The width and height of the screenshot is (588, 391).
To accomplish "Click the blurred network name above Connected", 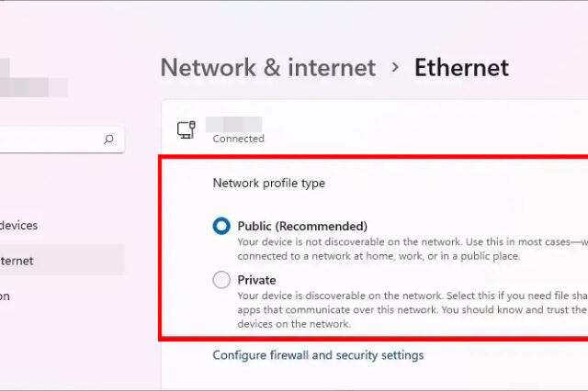I will 233,124.
